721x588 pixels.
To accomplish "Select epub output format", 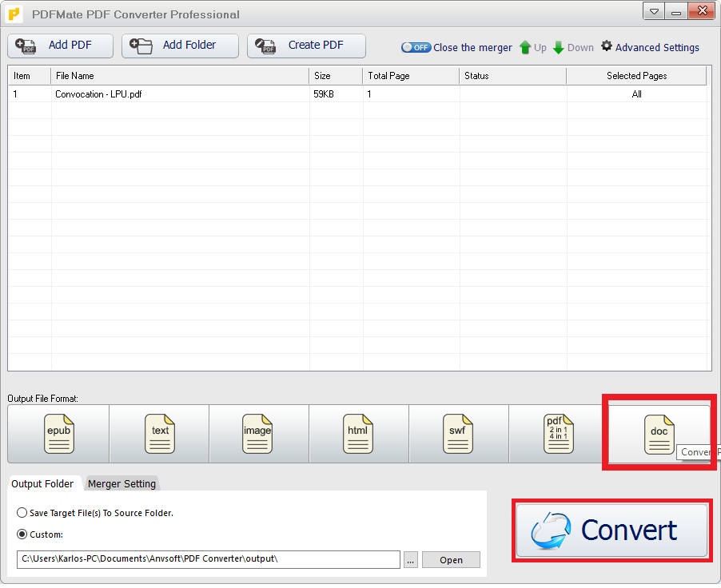I will click(x=58, y=434).
